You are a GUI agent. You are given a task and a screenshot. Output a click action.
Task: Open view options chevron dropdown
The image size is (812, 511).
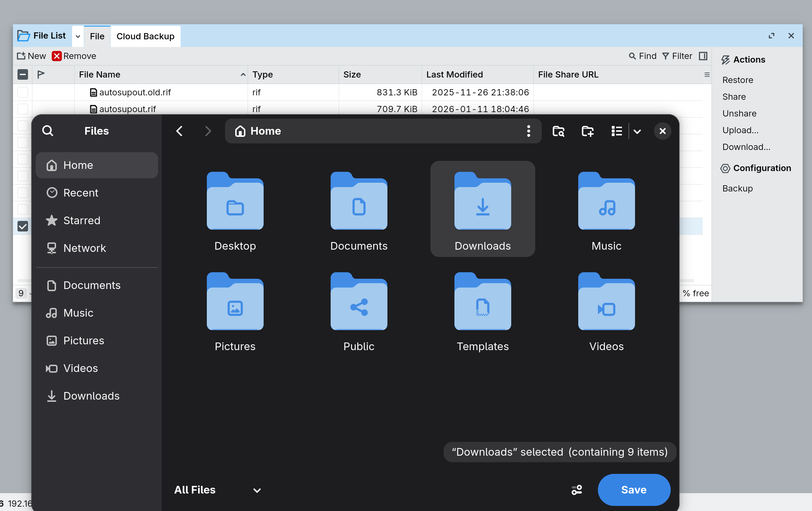637,131
